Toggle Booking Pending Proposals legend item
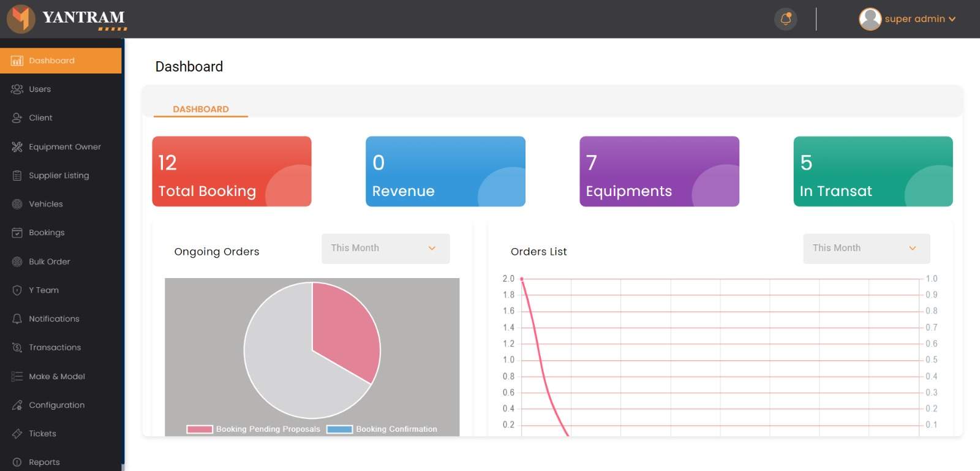Screen dimensions: 980x471 click(x=254, y=429)
